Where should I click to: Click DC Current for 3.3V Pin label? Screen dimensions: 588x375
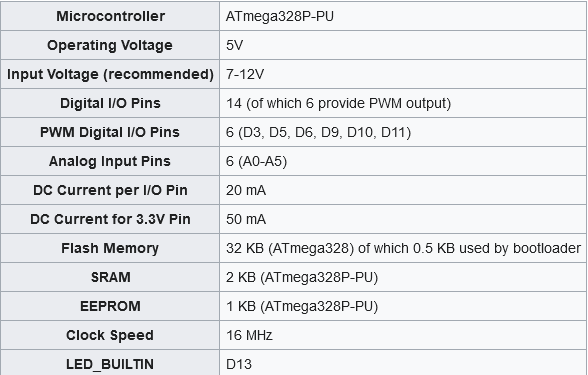tap(110, 219)
